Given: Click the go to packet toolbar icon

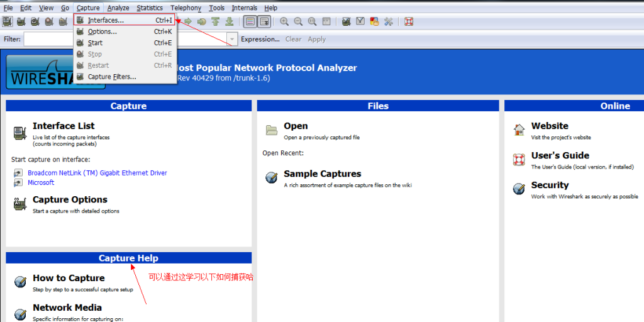Looking at the screenshot, I should (x=202, y=21).
